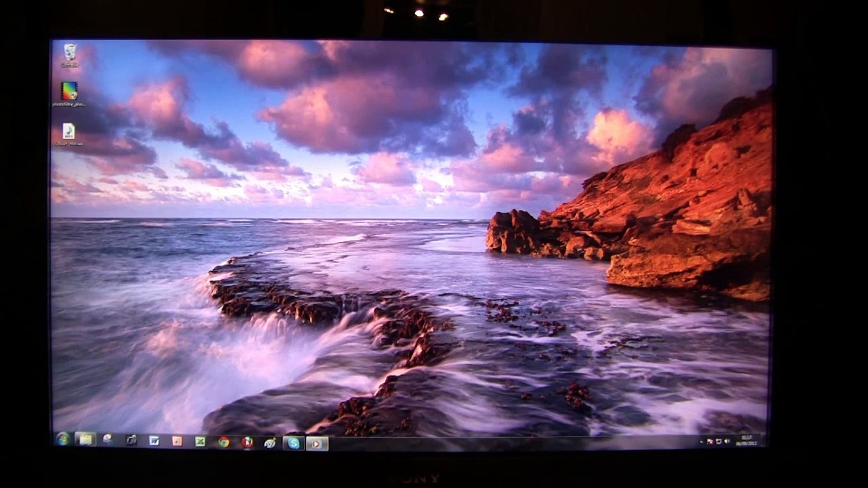The height and width of the screenshot is (488, 868).
Task: Open the taskbar clock and date
Action: pyautogui.click(x=746, y=441)
